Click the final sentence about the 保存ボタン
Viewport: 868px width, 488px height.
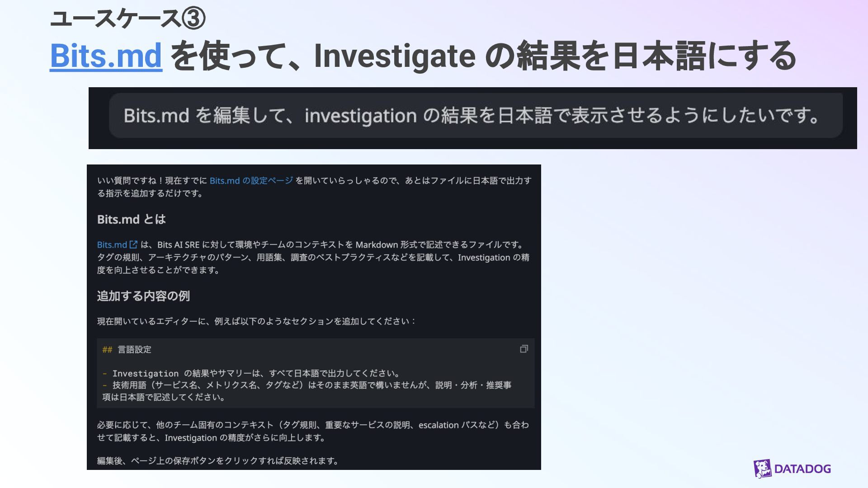pos(217,461)
